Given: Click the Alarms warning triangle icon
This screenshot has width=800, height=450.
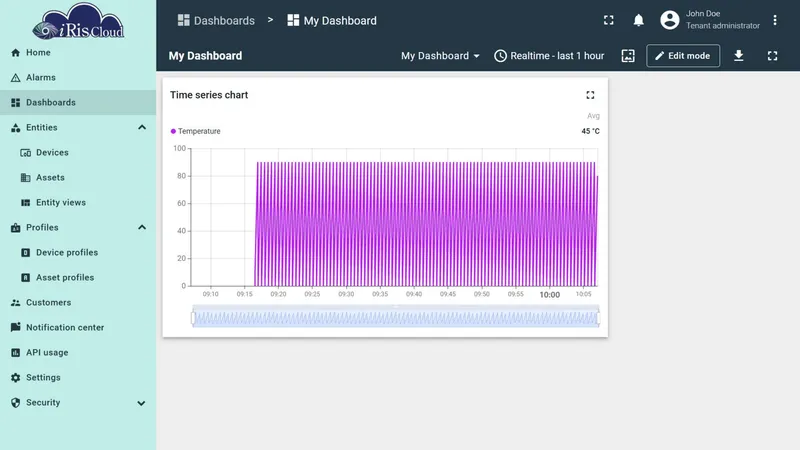Looking at the screenshot, I should pyautogui.click(x=15, y=78).
